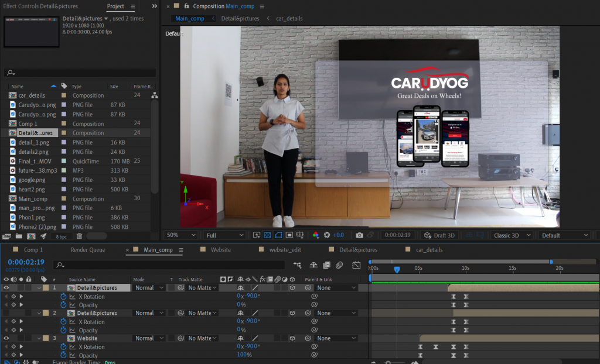
Task: Create a new composition from Project panel footer
Action: 32,236
